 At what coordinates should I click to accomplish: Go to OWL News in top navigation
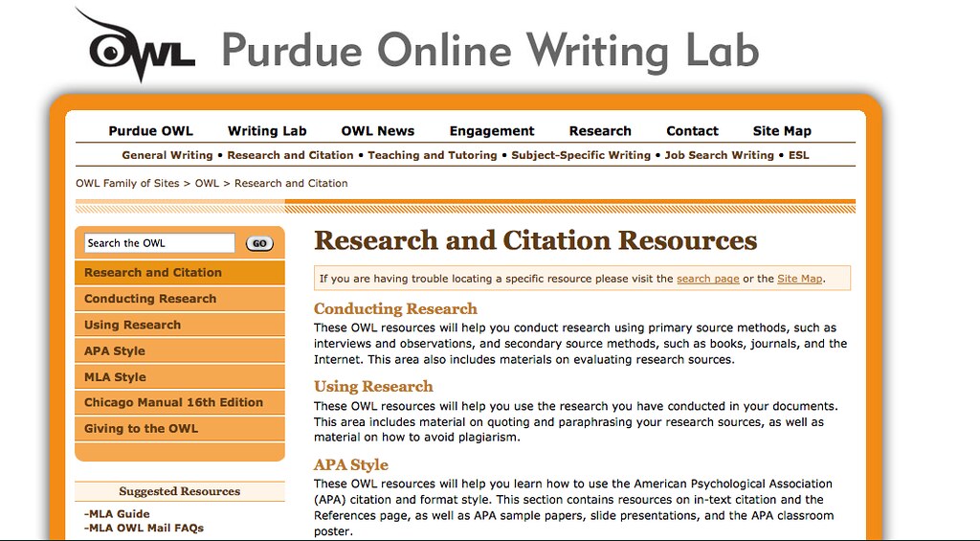click(377, 131)
